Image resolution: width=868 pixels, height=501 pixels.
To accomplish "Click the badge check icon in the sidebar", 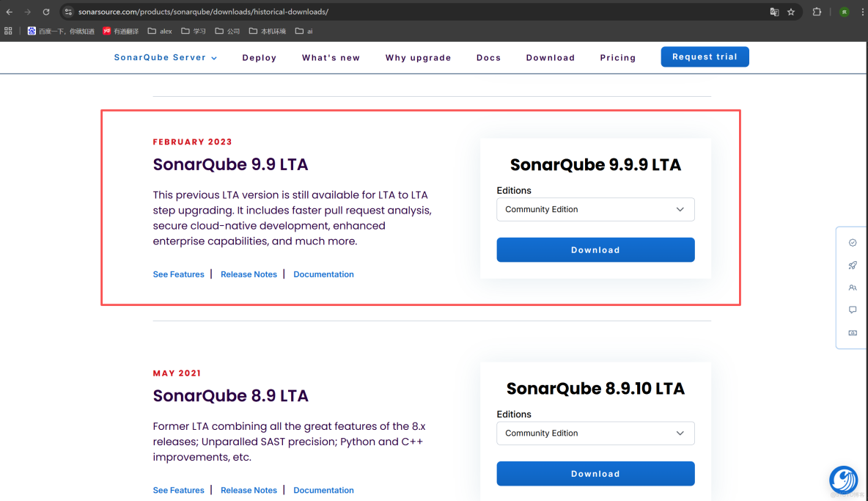I will [x=852, y=242].
